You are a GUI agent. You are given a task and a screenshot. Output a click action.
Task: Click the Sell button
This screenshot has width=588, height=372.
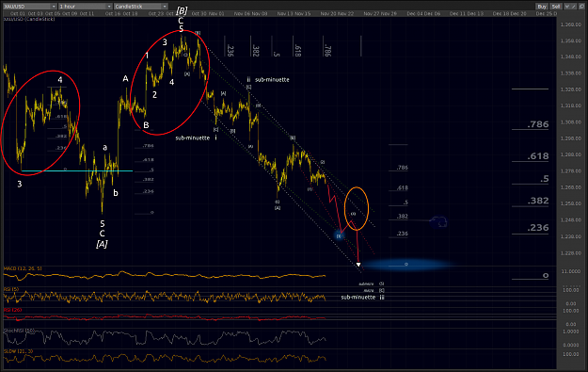[556, 7]
